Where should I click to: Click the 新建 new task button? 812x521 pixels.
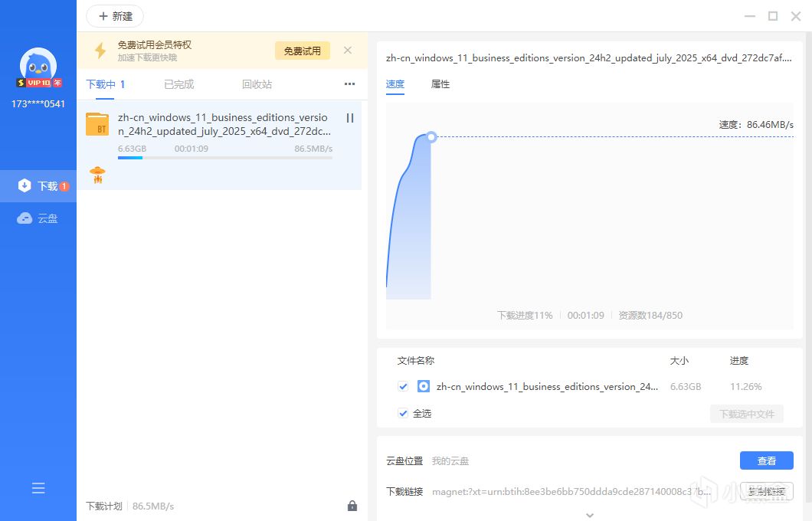pyautogui.click(x=115, y=17)
